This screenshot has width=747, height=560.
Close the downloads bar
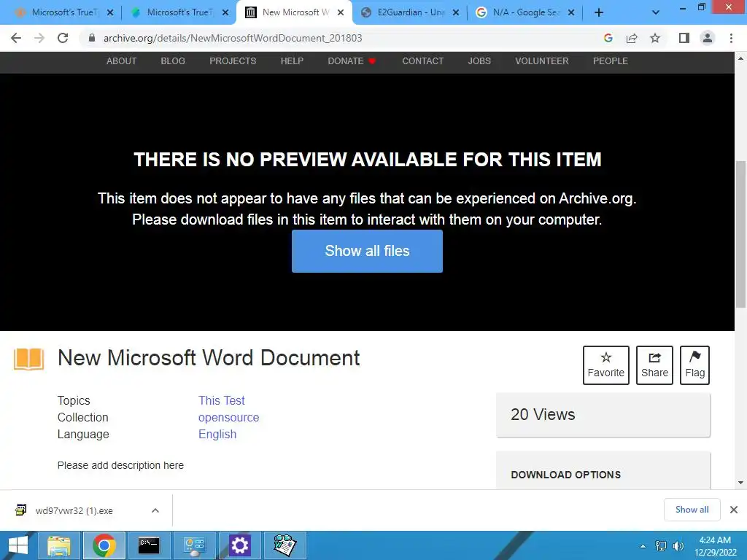point(734,510)
